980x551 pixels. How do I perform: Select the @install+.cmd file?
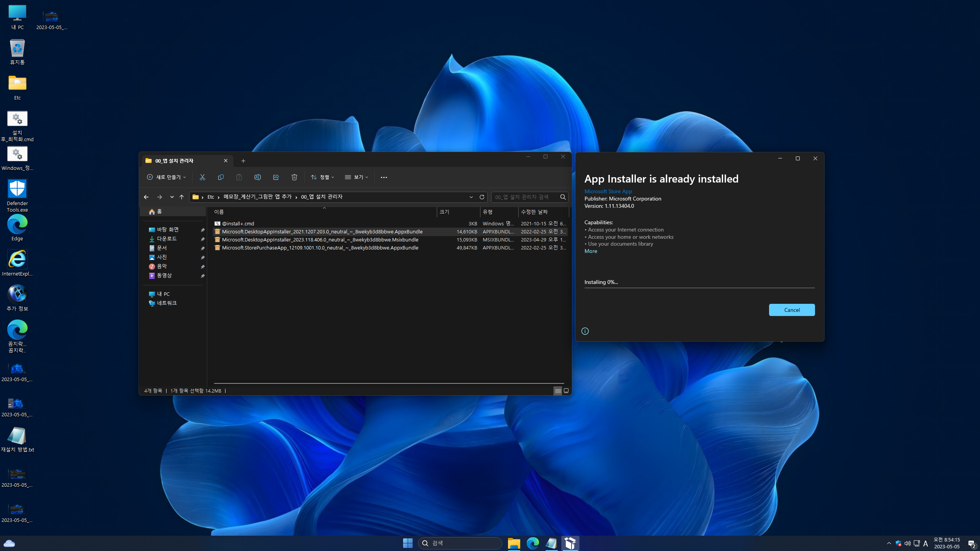point(238,223)
